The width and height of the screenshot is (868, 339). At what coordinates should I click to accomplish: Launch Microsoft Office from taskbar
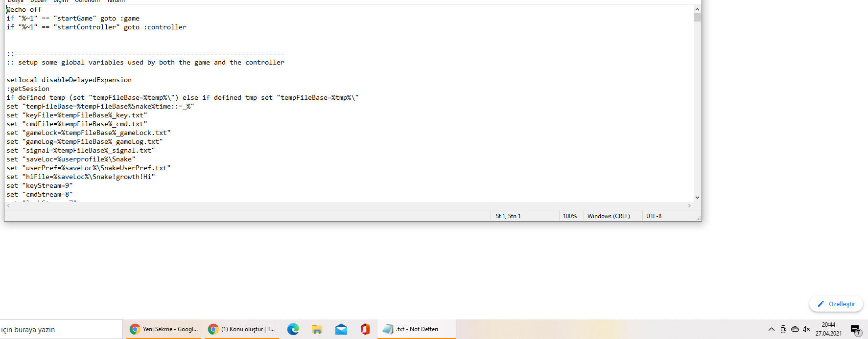tap(365, 329)
